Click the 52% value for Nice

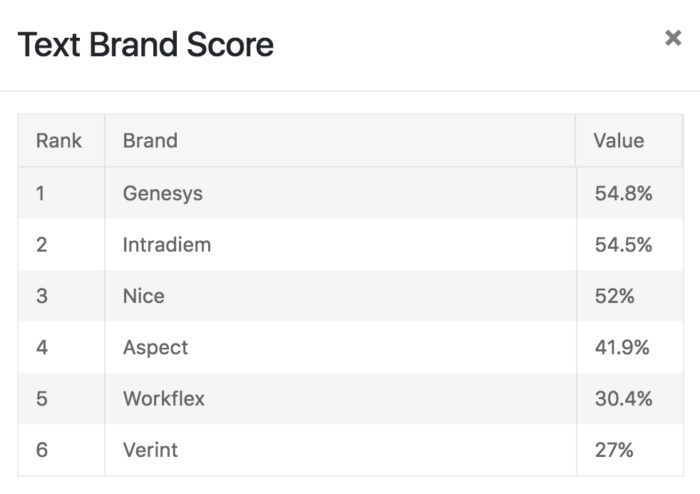614,296
